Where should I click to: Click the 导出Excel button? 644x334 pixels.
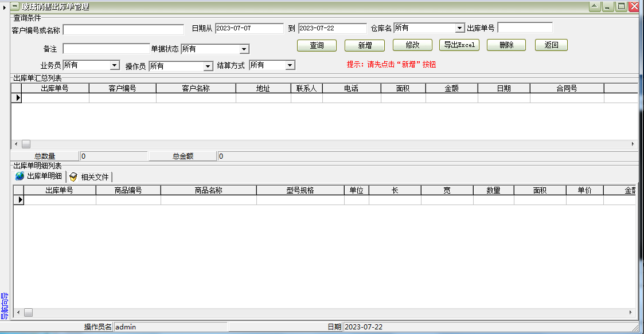[459, 45]
